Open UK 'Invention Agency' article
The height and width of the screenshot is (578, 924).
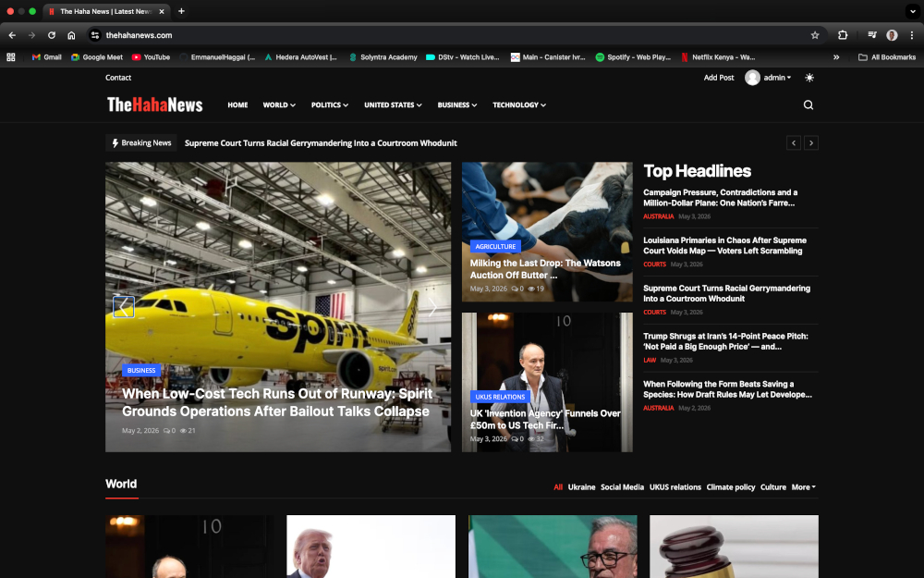tap(545, 419)
